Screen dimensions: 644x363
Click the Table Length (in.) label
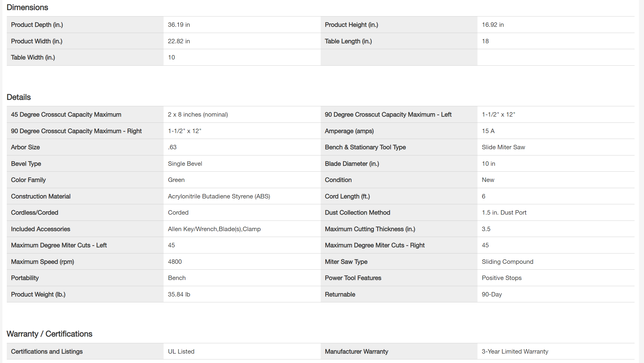tap(348, 41)
